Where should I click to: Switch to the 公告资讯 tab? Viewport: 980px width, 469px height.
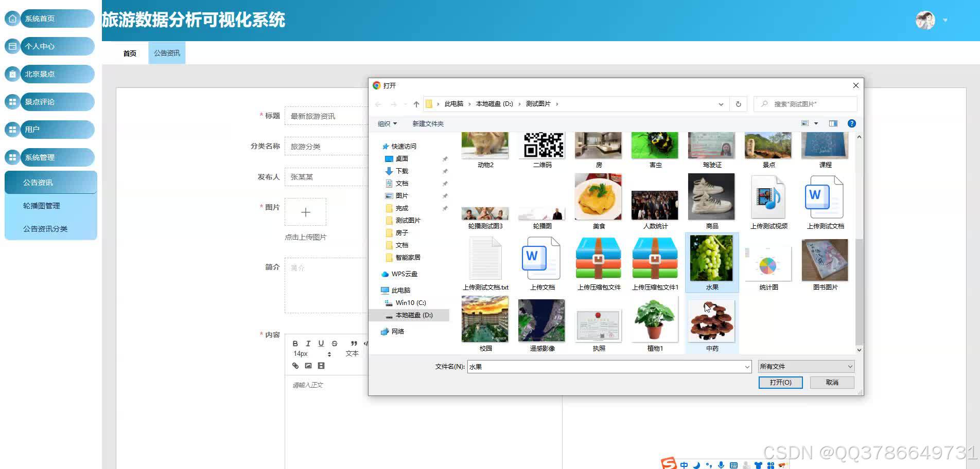tap(166, 52)
